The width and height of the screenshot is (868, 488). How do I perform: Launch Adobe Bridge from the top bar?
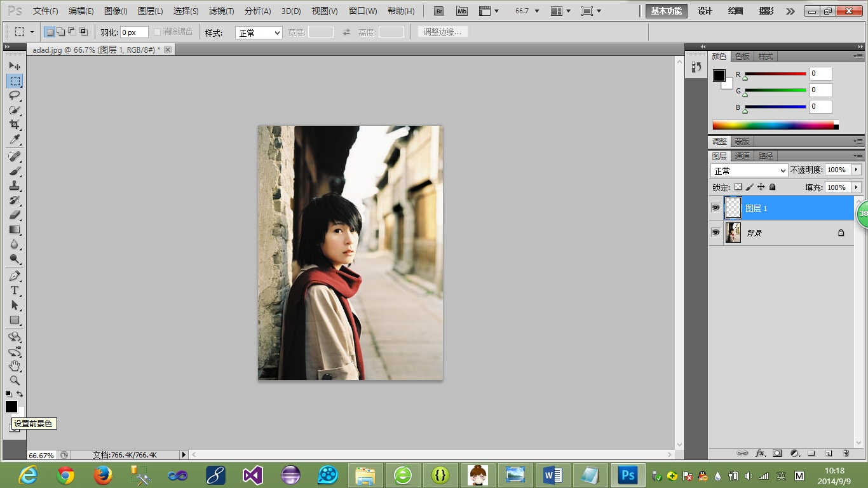(x=439, y=11)
